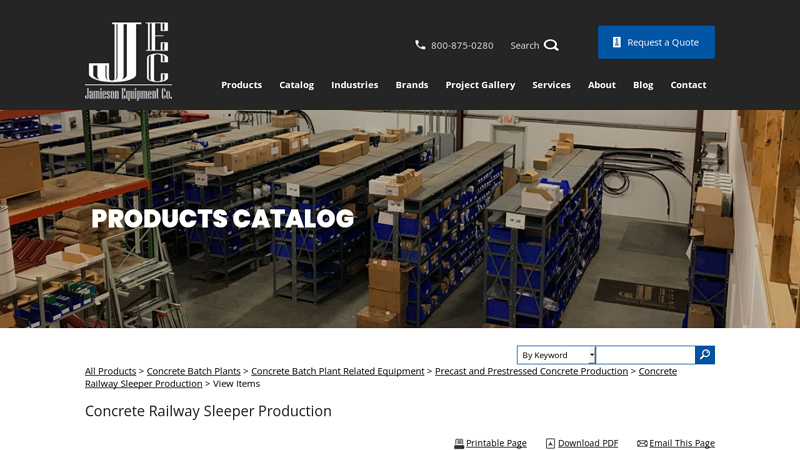Open the About page

coord(602,85)
